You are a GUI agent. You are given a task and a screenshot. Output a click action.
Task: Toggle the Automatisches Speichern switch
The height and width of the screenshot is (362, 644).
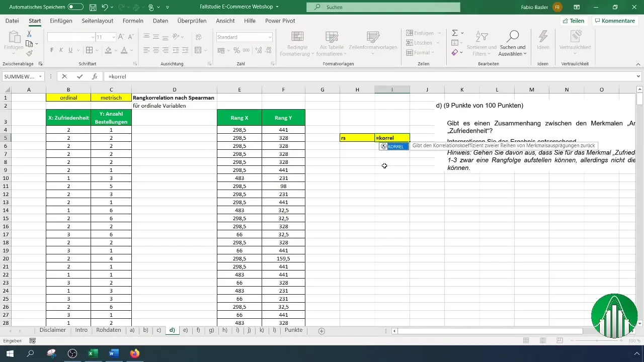[75, 8]
